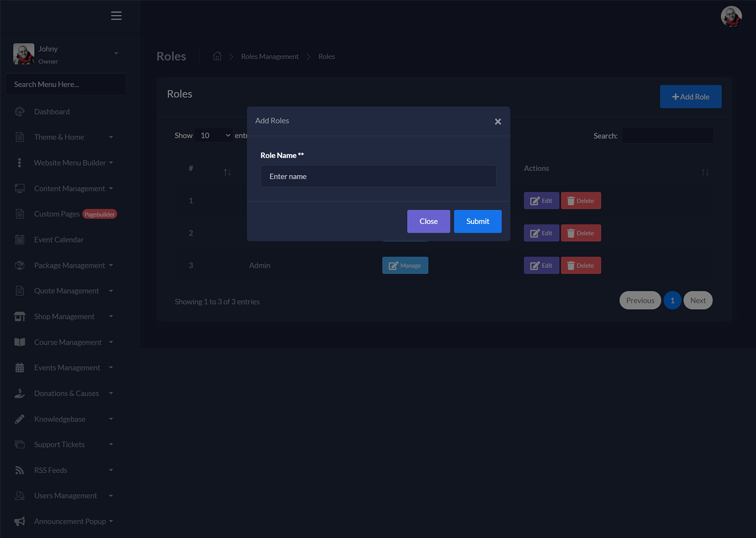Sort by the Actions column arrows
This screenshot has width=756, height=538.
point(705,172)
